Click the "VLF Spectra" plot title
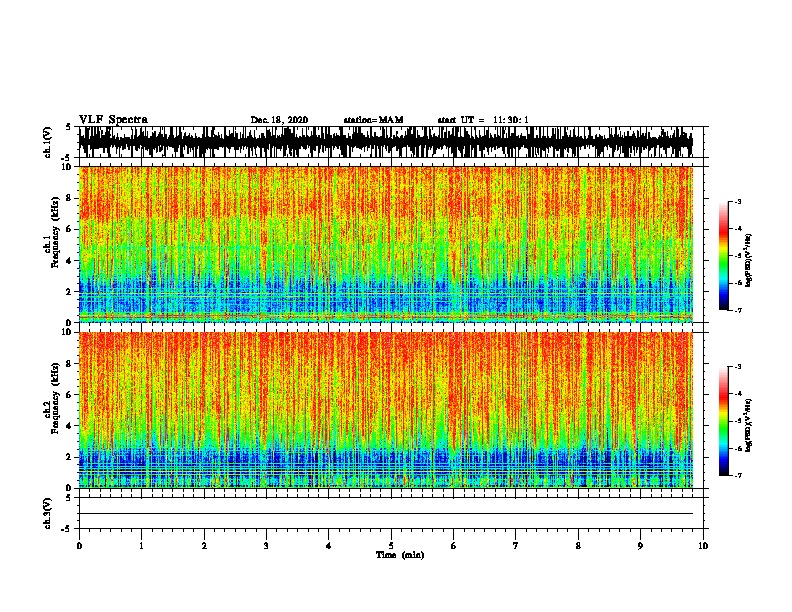792x612 pixels. click(113, 120)
